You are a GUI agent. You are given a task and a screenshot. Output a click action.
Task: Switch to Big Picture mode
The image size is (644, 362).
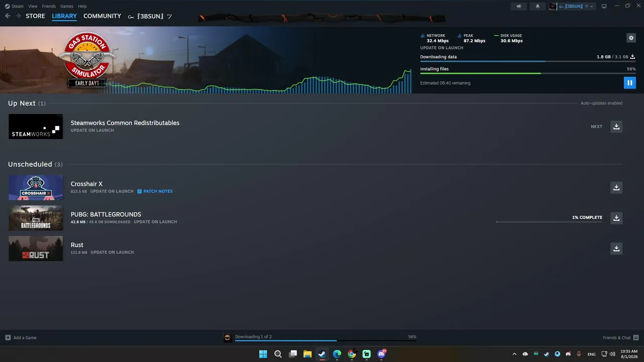tap(604, 6)
